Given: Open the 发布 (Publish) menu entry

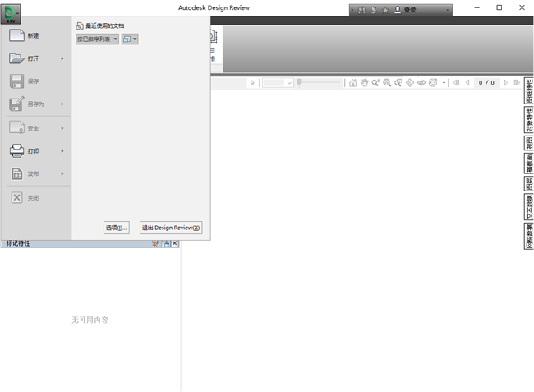Looking at the screenshot, I should pos(36,173).
